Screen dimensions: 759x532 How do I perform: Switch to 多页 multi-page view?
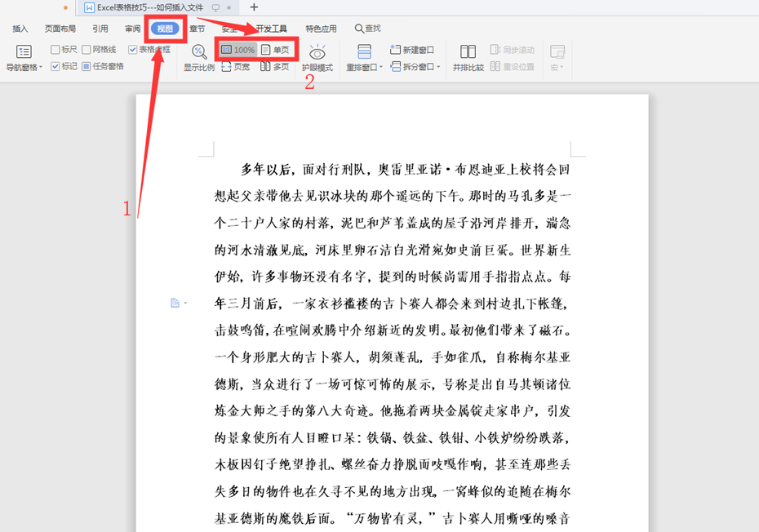pos(274,67)
